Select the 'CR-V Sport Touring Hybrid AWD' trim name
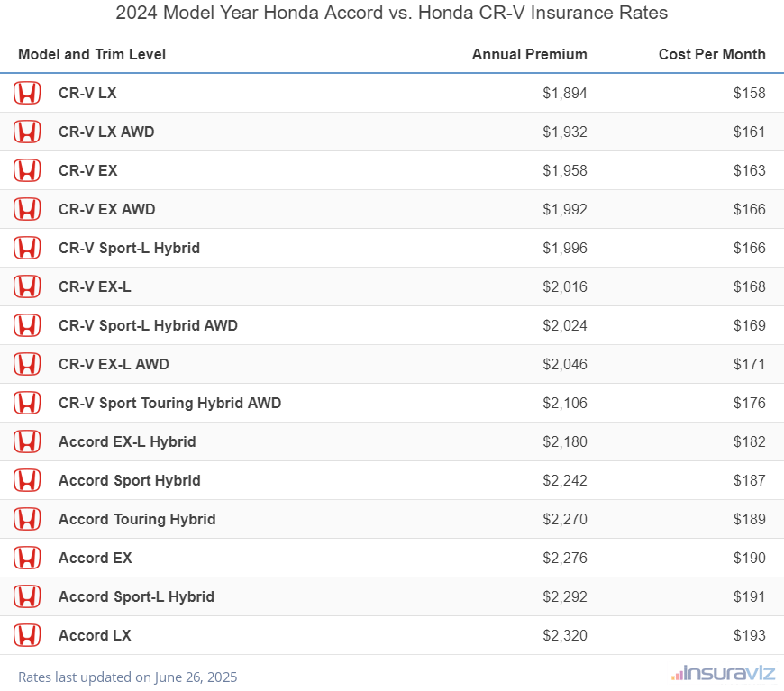Screen dimensions: 784x691 pyautogui.click(x=170, y=403)
